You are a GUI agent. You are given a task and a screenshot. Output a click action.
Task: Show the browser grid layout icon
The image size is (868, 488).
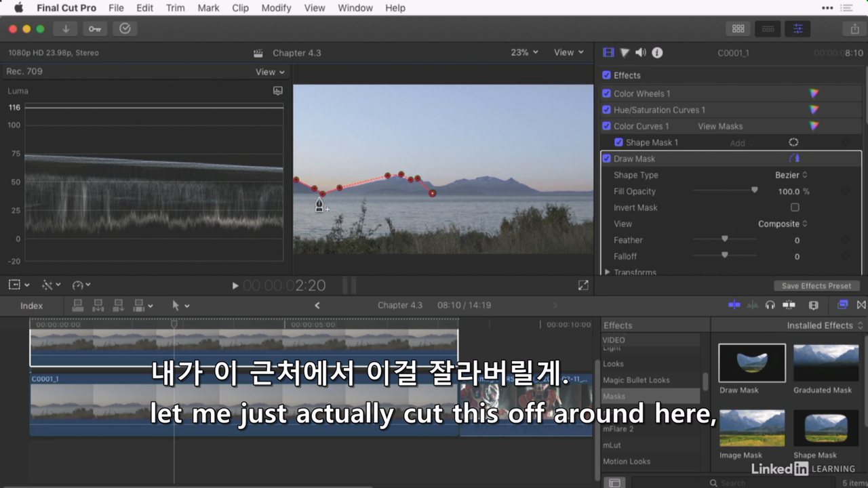pyautogui.click(x=738, y=28)
